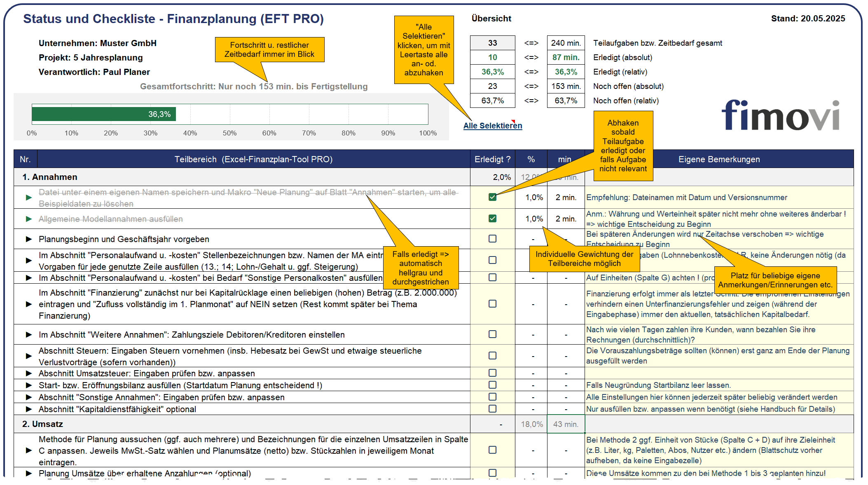868x485 pixels.
Task: Click the green '10' completed count cell
Action: point(492,57)
